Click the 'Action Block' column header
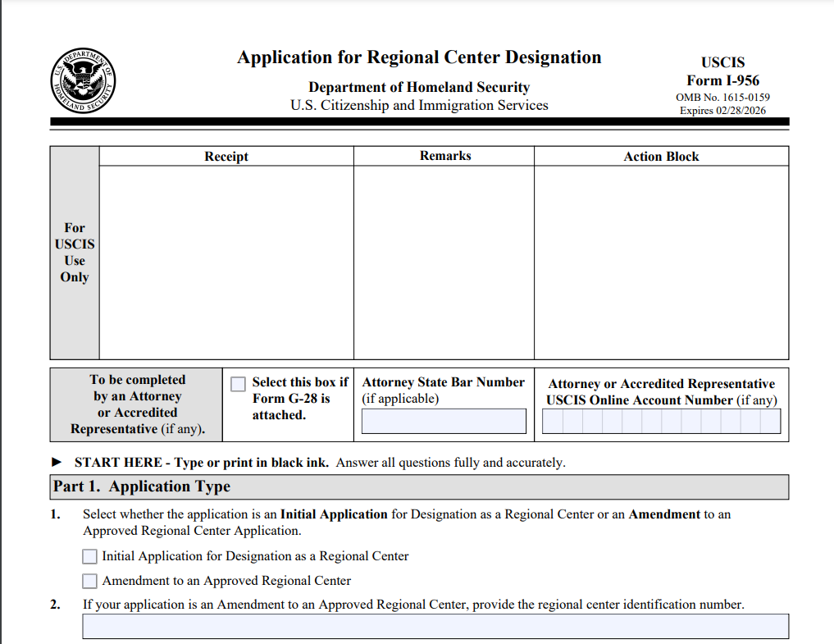Image resolution: width=834 pixels, height=644 pixels. [661, 157]
